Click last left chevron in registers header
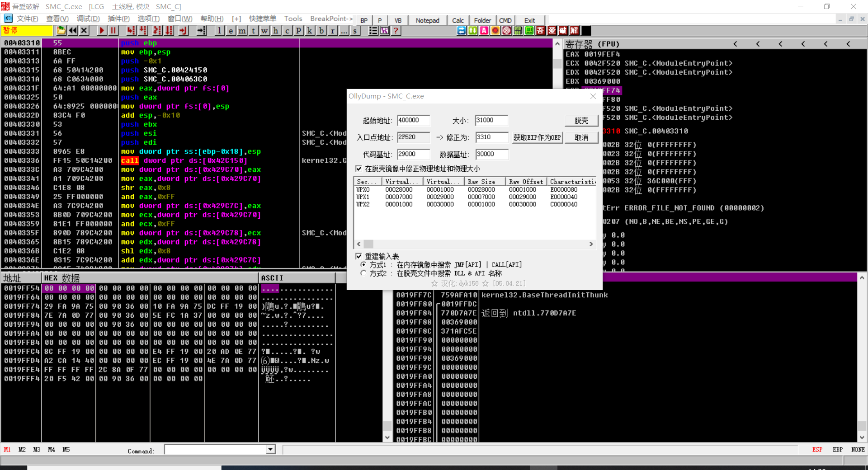Viewport: 868px width, 470px height. point(848,44)
